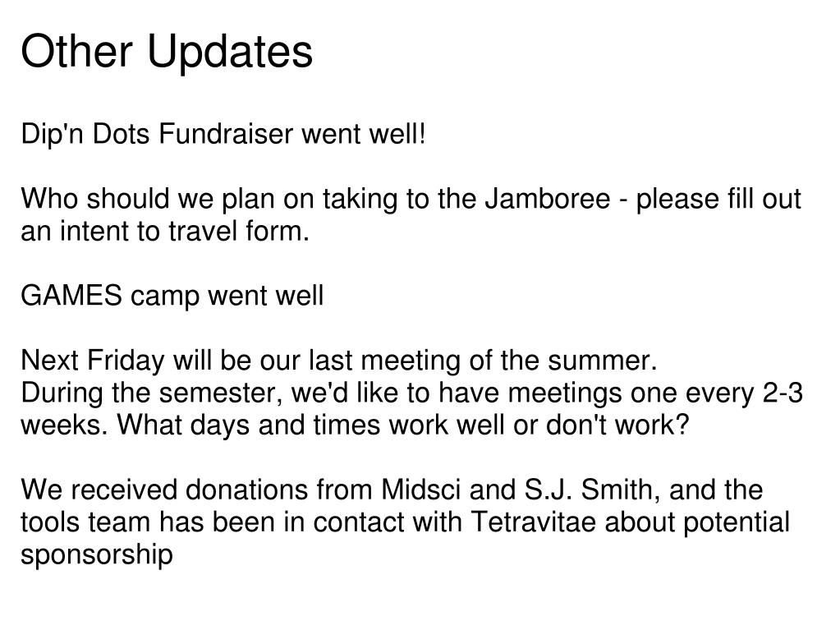Viewport: 840px width, 630px height.
Task: Click the word "Updates" in the heading
Action: pos(230,52)
